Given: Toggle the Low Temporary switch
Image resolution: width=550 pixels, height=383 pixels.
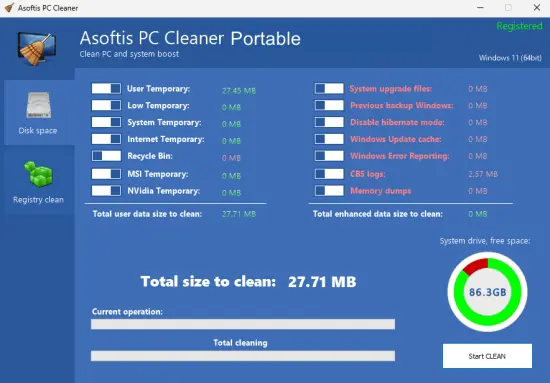Looking at the screenshot, I should point(106,105).
